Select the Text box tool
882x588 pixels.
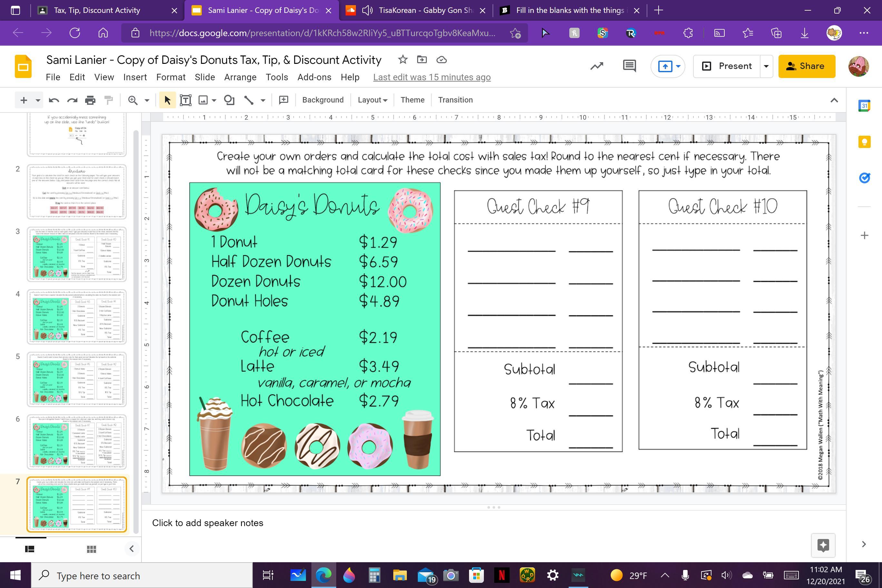tap(185, 100)
